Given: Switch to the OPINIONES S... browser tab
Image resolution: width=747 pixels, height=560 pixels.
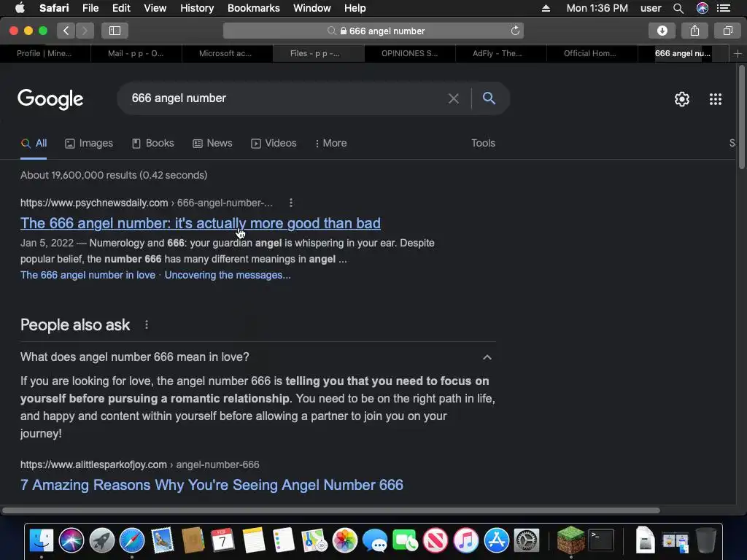Looking at the screenshot, I should pyautogui.click(x=409, y=53).
